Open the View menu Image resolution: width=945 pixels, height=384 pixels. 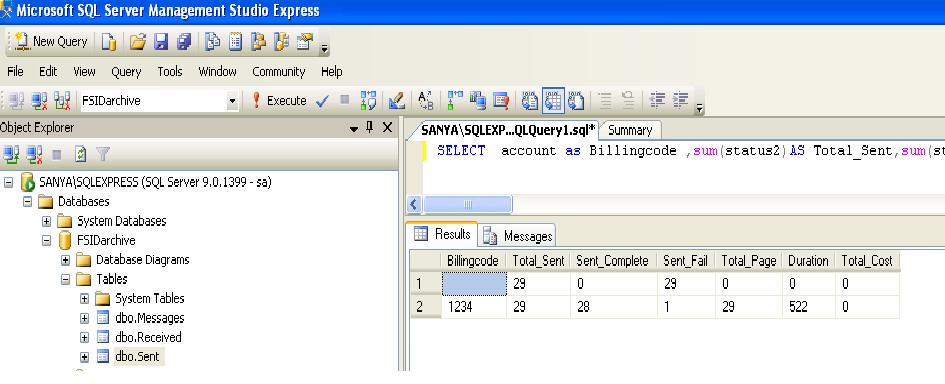tap(84, 72)
